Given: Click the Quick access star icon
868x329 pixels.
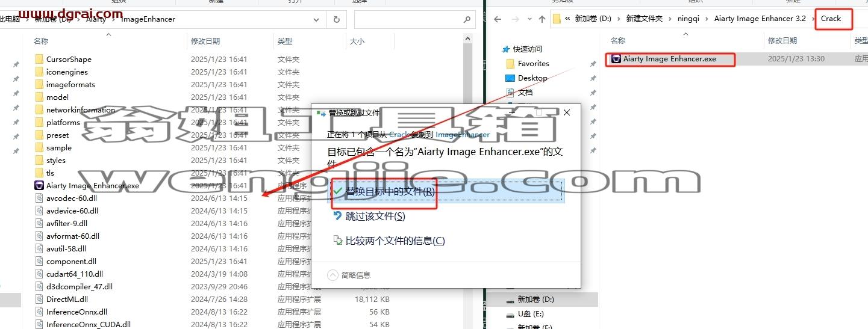Looking at the screenshot, I should pos(505,49).
